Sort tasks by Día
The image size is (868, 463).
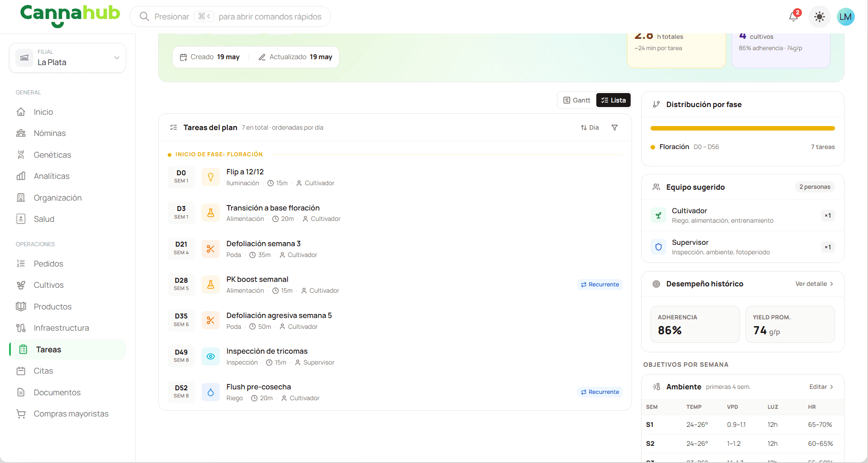[590, 128]
